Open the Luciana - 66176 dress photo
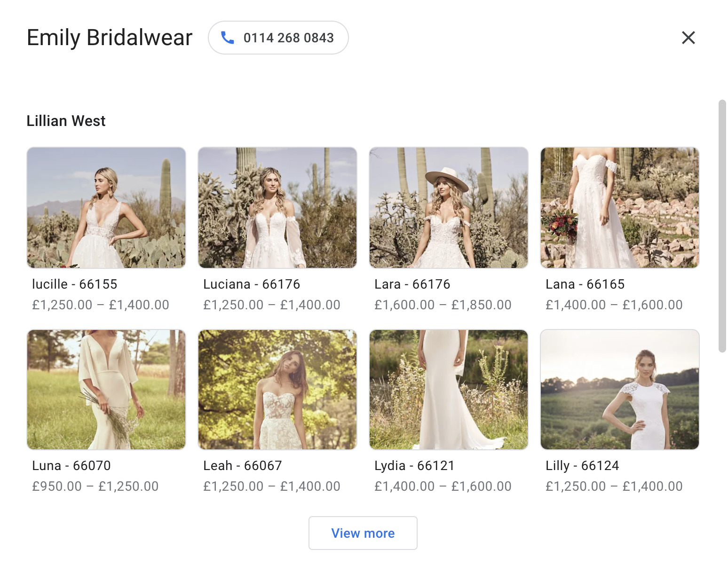 (277, 208)
